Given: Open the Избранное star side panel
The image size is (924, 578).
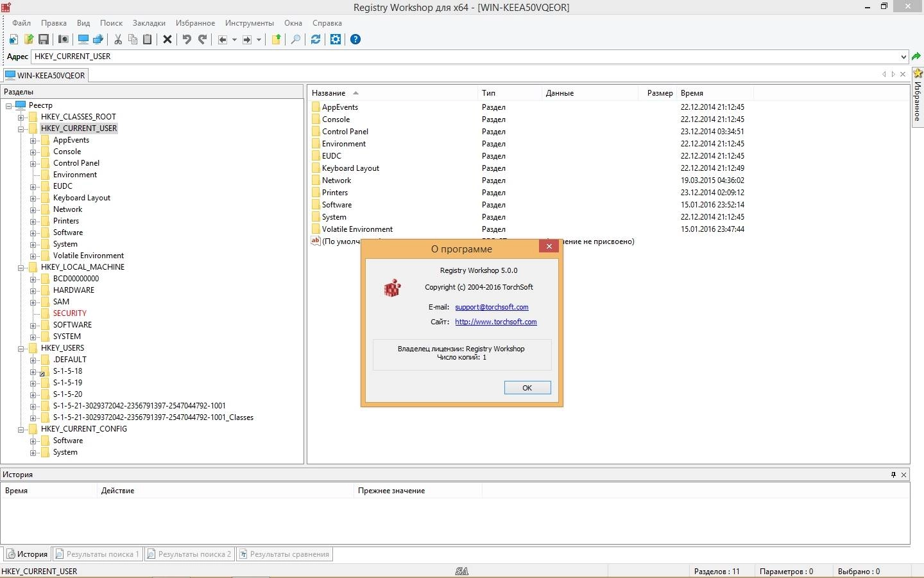Looking at the screenshot, I should click(x=918, y=96).
